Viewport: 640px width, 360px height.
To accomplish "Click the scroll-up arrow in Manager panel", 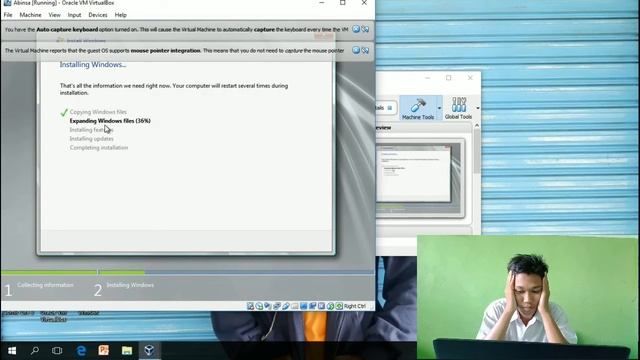I will [x=477, y=126].
